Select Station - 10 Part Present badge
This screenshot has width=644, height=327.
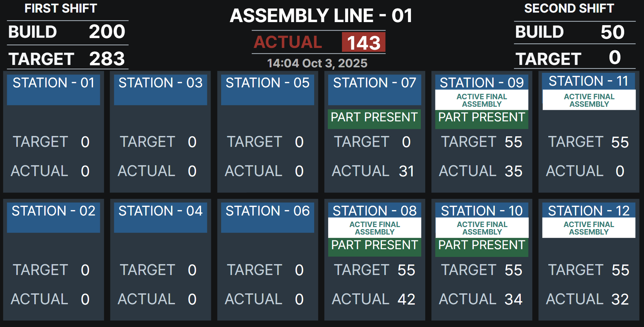pos(482,245)
